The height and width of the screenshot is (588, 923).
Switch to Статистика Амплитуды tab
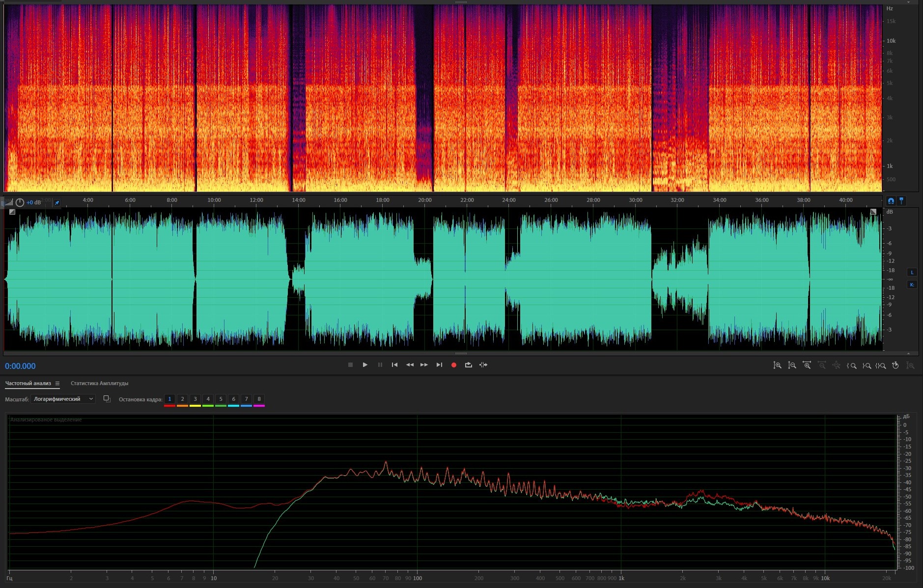(99, 384)
